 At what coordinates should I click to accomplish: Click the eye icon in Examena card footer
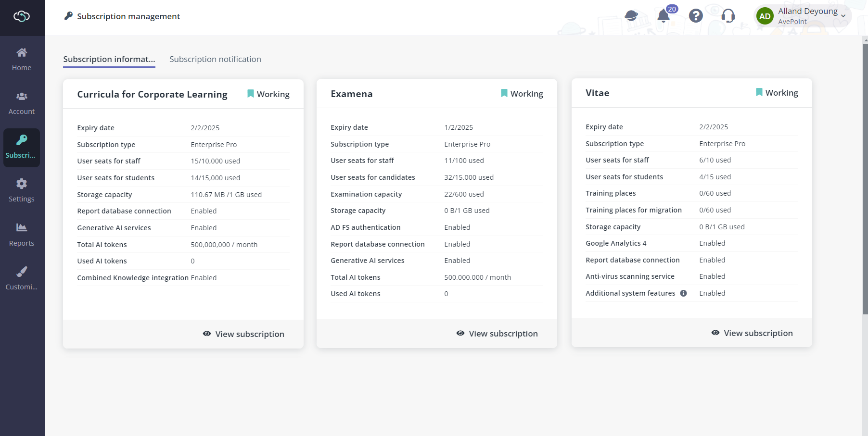click(460, 333)
